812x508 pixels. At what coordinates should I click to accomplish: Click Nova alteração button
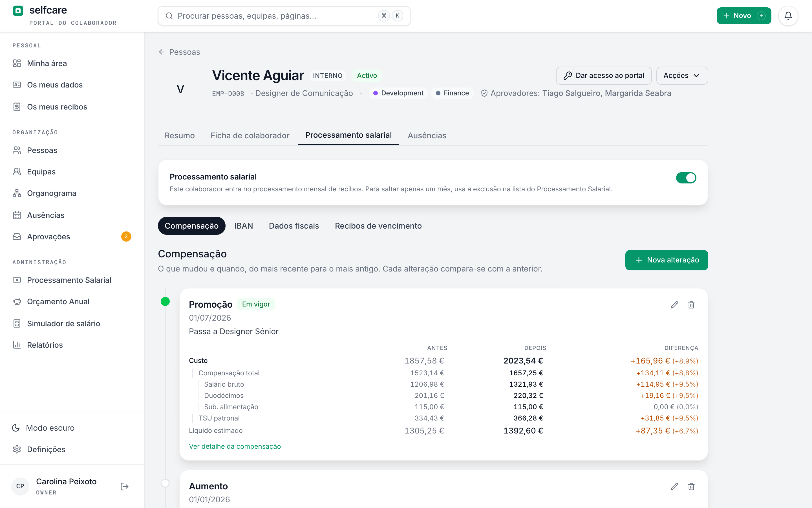(667, 260)
